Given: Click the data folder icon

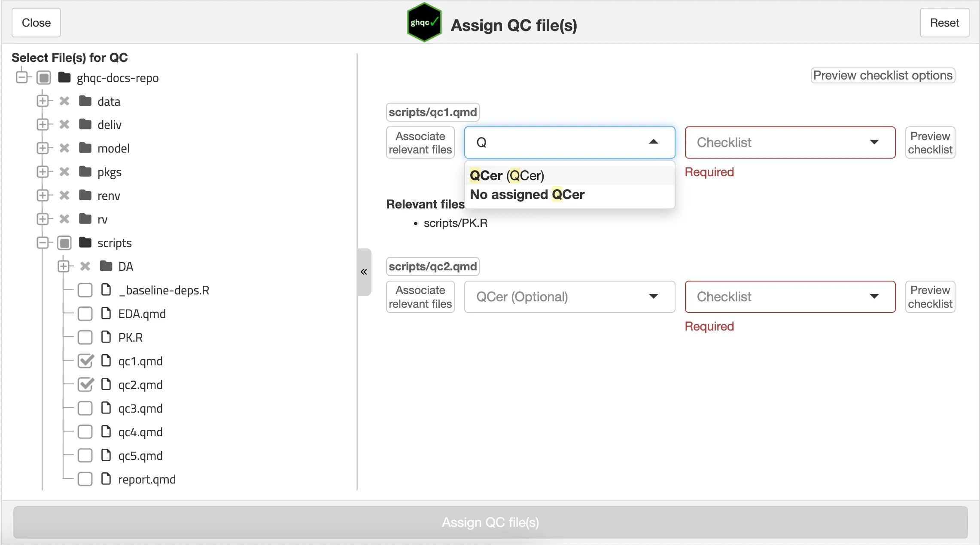Looking at the screenshot, I should tap(85, 101).
